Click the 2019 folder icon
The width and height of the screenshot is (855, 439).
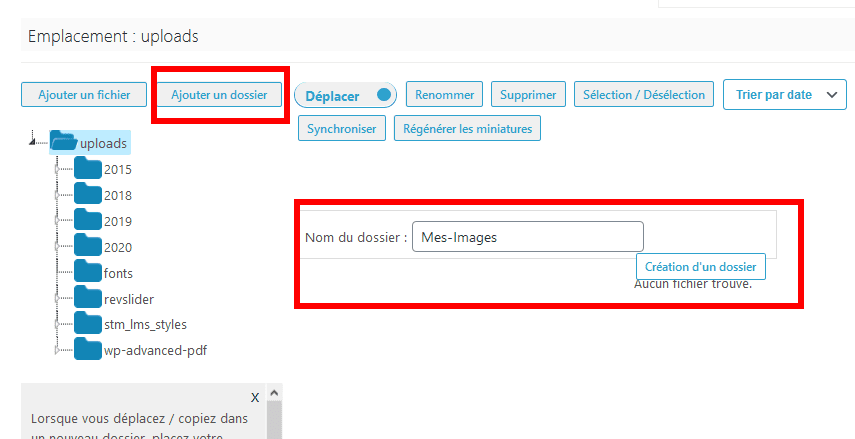(x=88, y=219)
